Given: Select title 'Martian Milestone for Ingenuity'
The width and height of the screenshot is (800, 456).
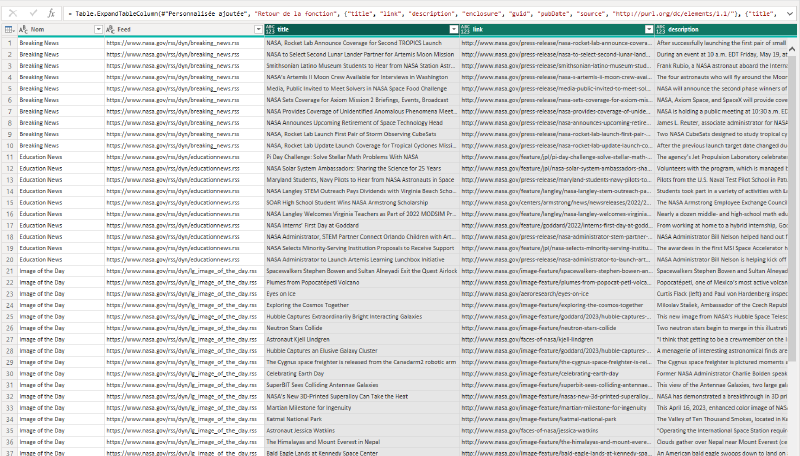Looking at the screenshot, I should [362, 408].
